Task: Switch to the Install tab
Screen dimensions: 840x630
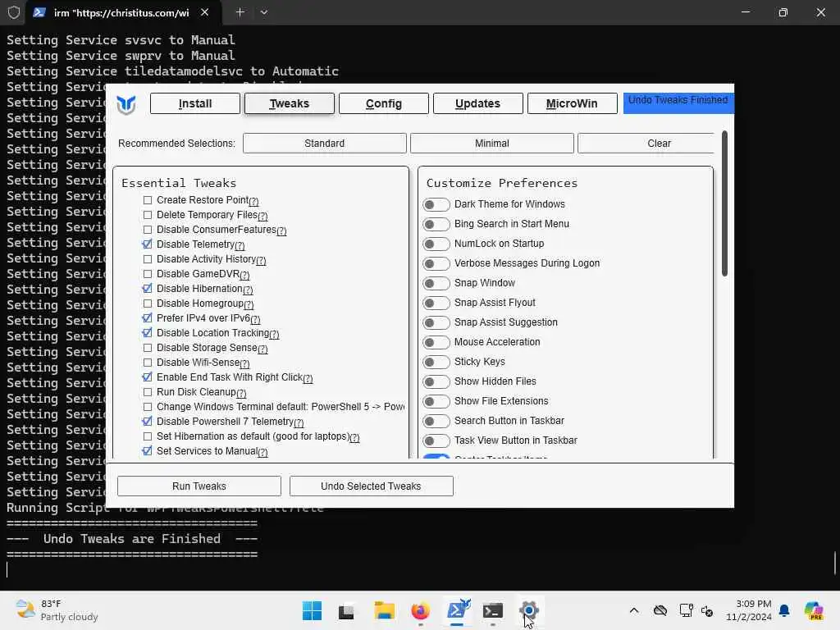Action: [x=195, y=103]
